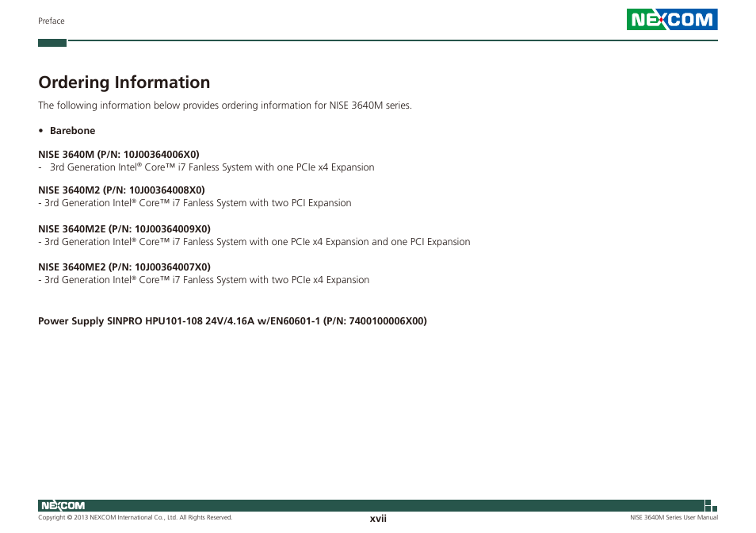
Task: Click the description with two PCI Expansion
Action: (x=195, y=203)
